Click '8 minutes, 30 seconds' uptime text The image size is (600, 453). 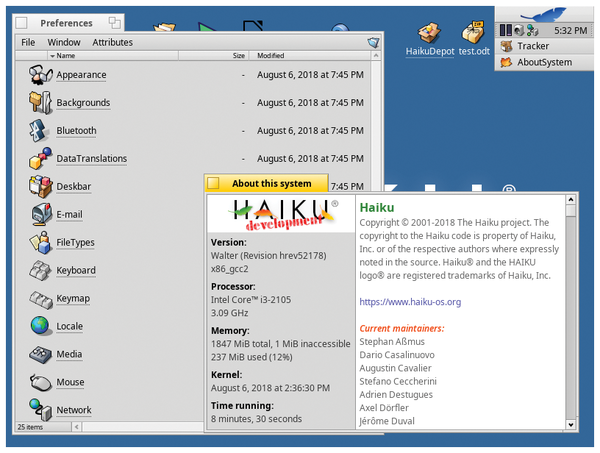point(256,419)
